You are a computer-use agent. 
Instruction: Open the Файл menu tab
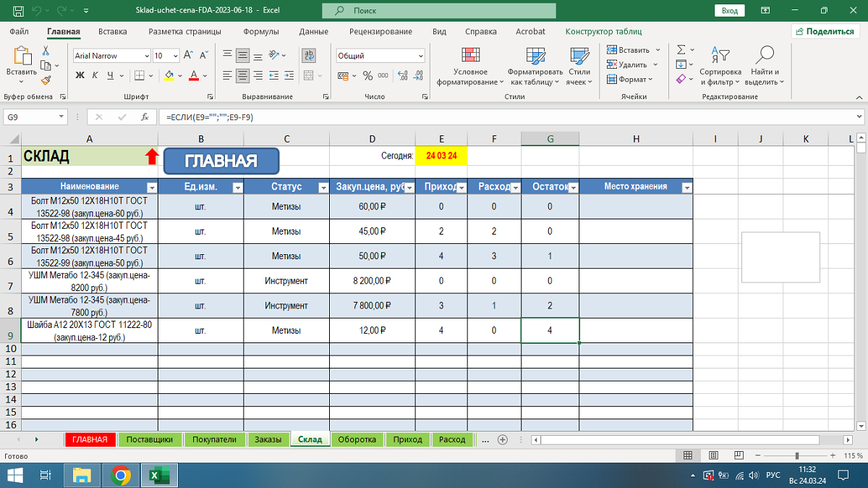tap(20, 32)
